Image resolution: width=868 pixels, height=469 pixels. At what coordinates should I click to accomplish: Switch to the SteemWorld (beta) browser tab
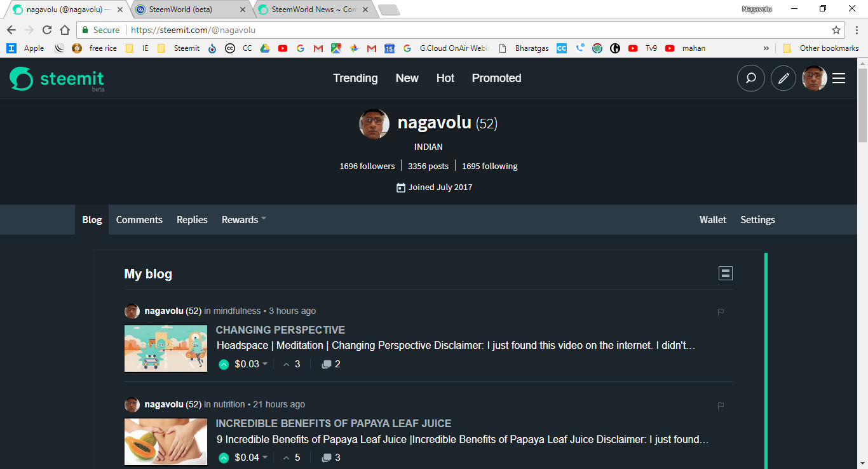189,10
